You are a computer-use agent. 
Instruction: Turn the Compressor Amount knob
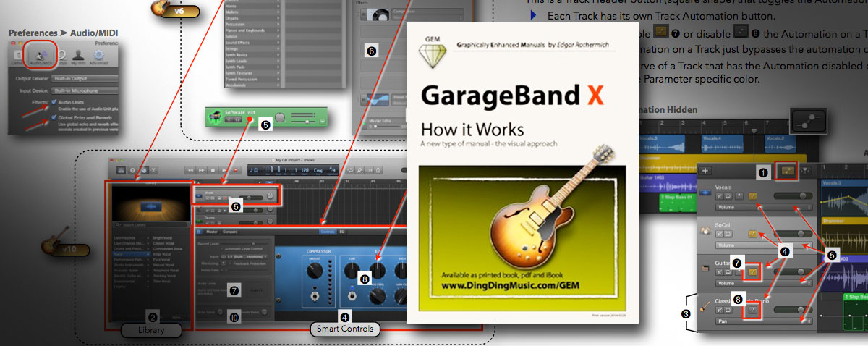click(x=315, y=271)
